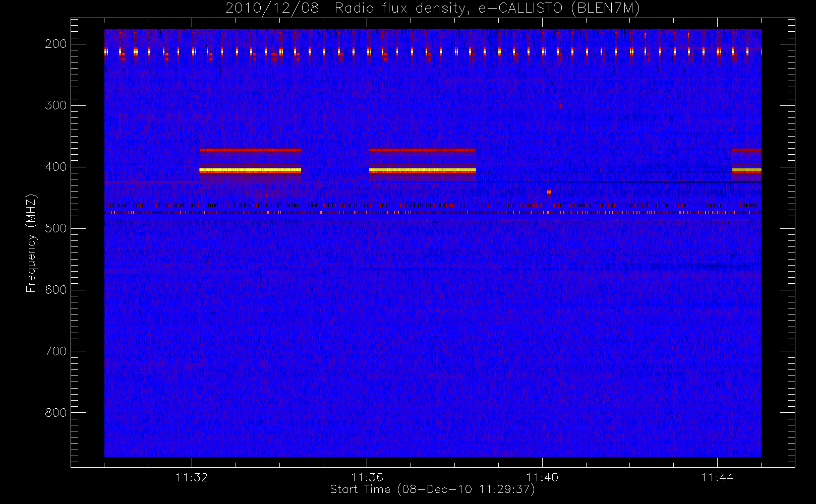Click the 11:40 time tick label
The image size is (816, 504).
[542, 477]
